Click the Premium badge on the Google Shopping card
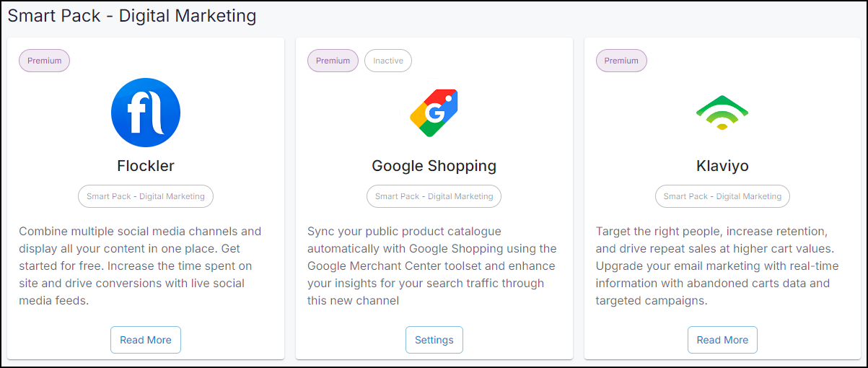868x368 pixels. [x=333, y=61]
